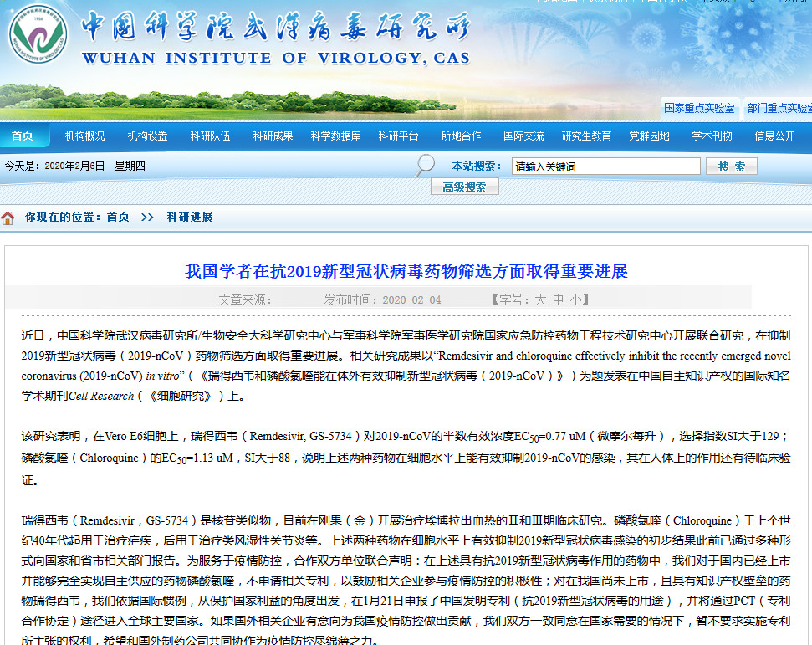The image size is (812, 645).
Task: Open the 所地合作 menu item
Action: (x=461, y=136)
